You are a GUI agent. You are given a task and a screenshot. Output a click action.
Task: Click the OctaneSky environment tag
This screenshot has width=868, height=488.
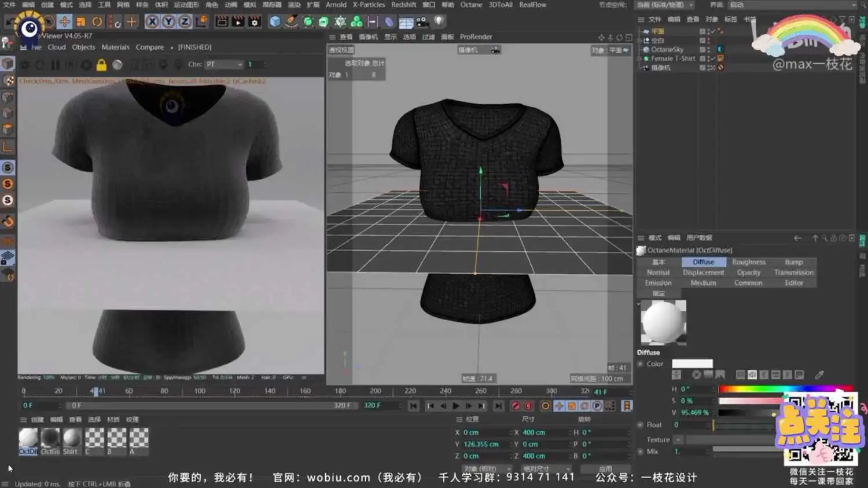720,50
